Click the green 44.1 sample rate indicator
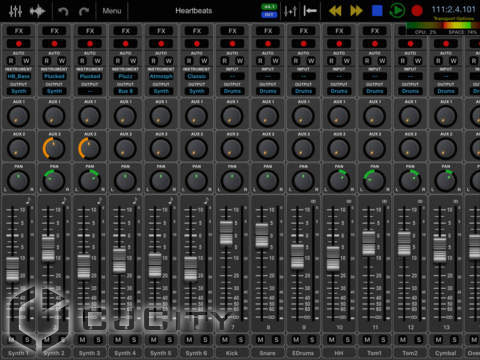The image size is (480, 360). [269, 7]
